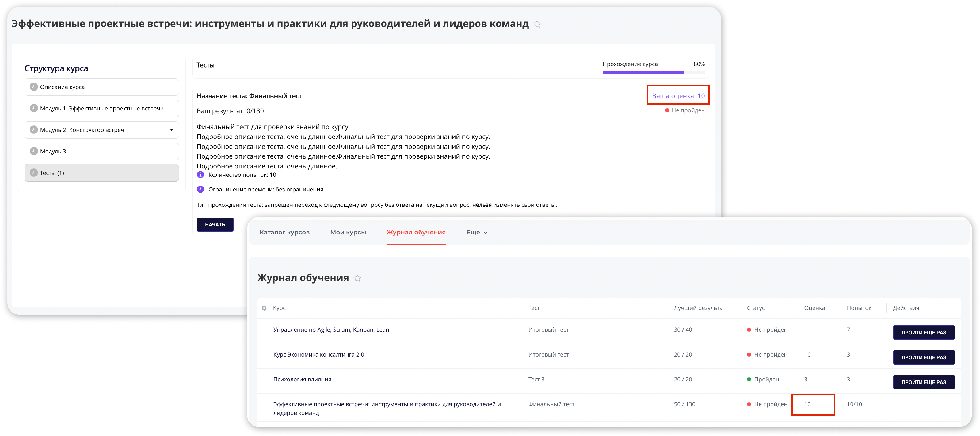
Task: Open Описание курса in course structure
Action: click(102, 87)
